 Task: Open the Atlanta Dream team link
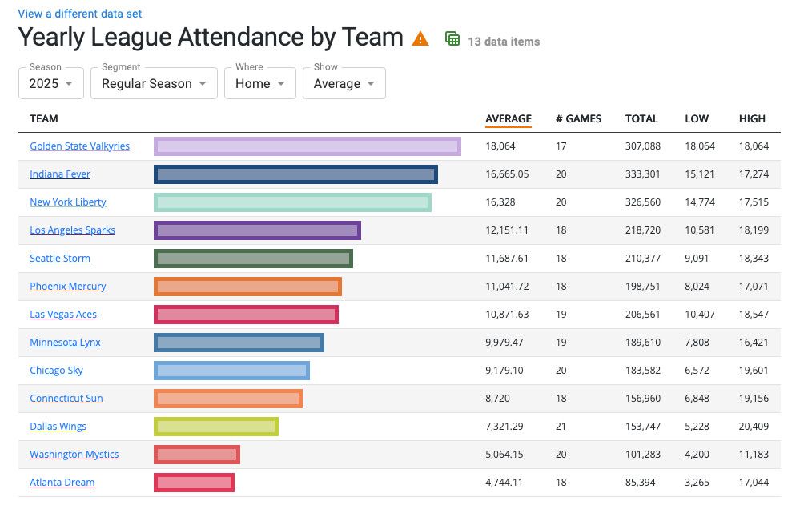coord(62,483)
